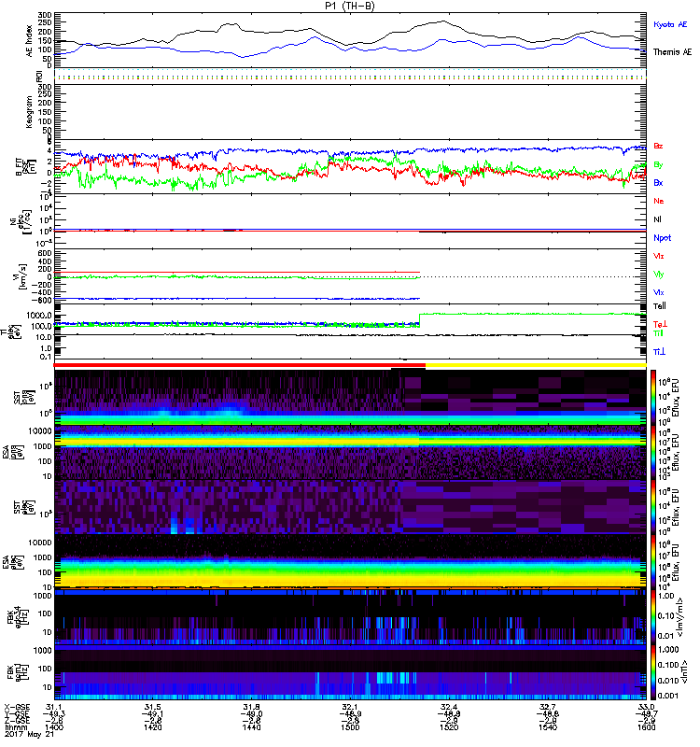This screenshot has height=747, width=700.
Task: Click the 1600 time tick label
Action: 646,727
